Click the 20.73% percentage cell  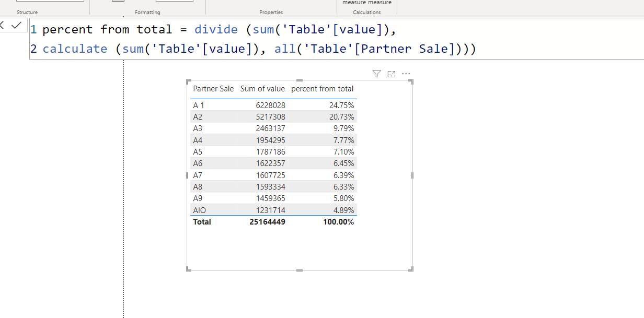tap(341, 117)
